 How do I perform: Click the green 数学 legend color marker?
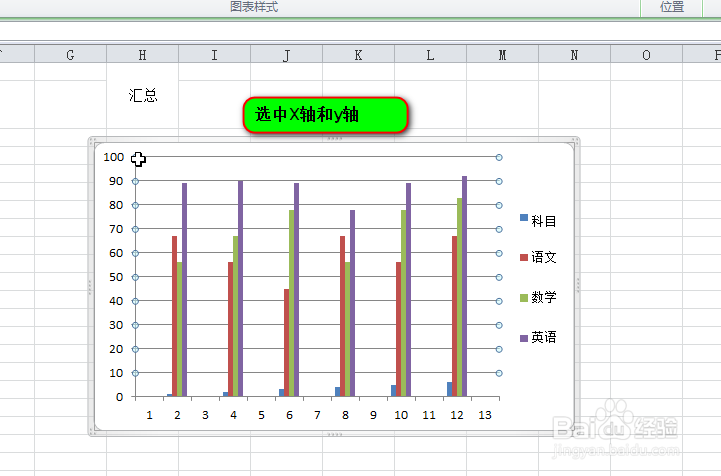tap(524, 298)
